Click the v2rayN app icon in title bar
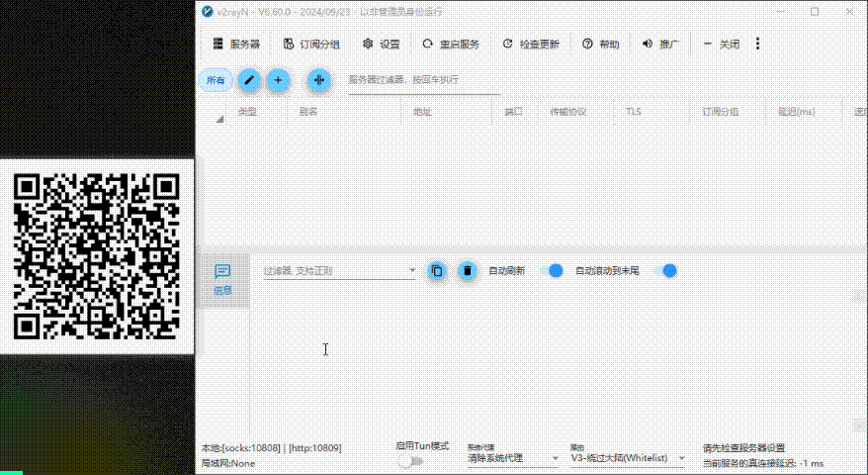The height and width of the screenshot is (475, 868). point(207,12)
